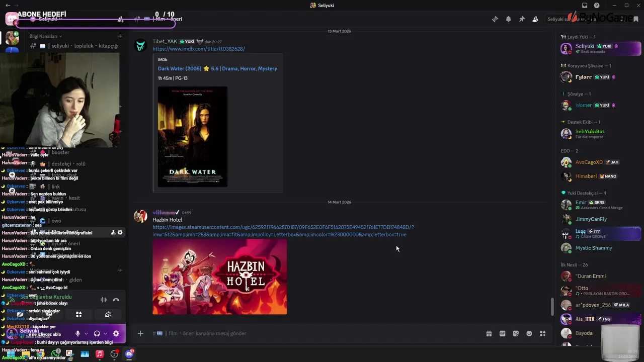The image size is (644, 362).
Task: Open the Apps launcher in message bar
Action: [x=543, y=333]
